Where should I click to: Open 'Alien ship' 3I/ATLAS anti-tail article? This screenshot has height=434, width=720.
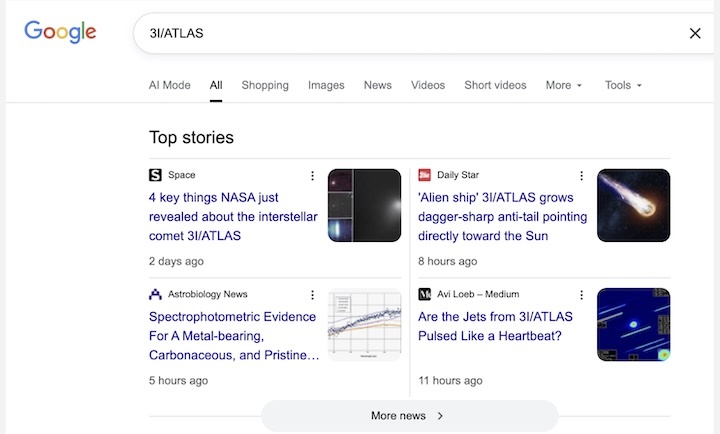click(502, 216)
